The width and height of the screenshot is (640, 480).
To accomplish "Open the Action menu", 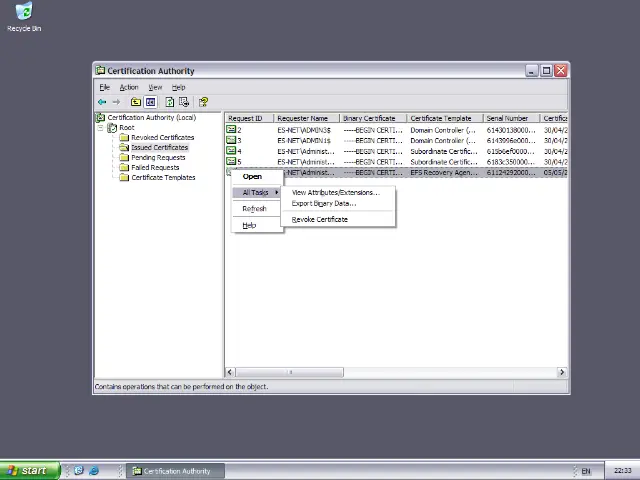I will 129,87.
